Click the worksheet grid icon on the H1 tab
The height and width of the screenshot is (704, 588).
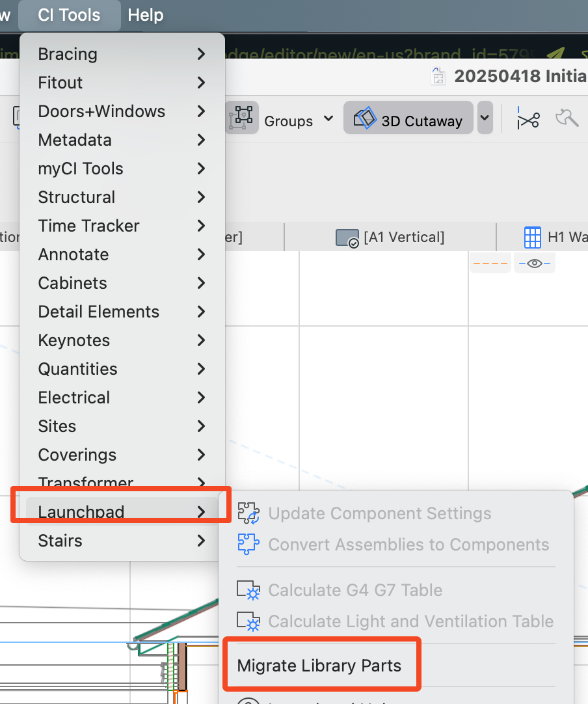(533, 237)
